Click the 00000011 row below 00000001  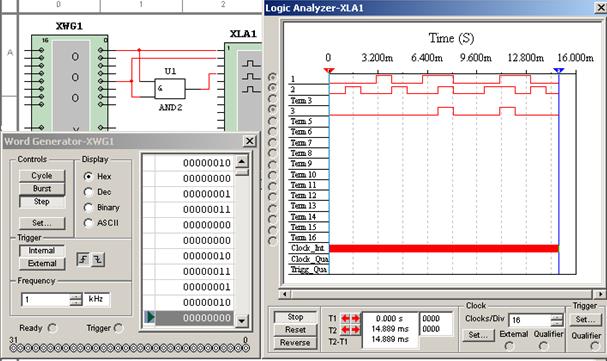pyautogui.click(x=189, y=209)
